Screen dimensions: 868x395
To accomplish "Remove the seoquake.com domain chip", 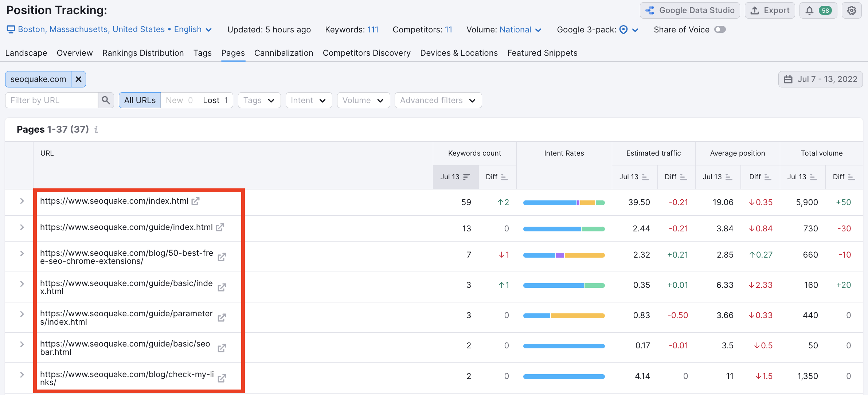I will (78, 79).
